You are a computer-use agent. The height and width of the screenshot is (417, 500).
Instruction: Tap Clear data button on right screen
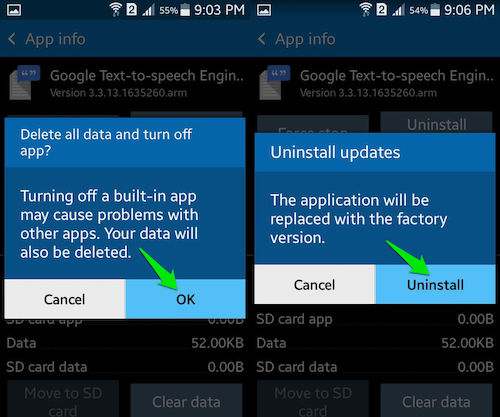click(x=436, y=400)
